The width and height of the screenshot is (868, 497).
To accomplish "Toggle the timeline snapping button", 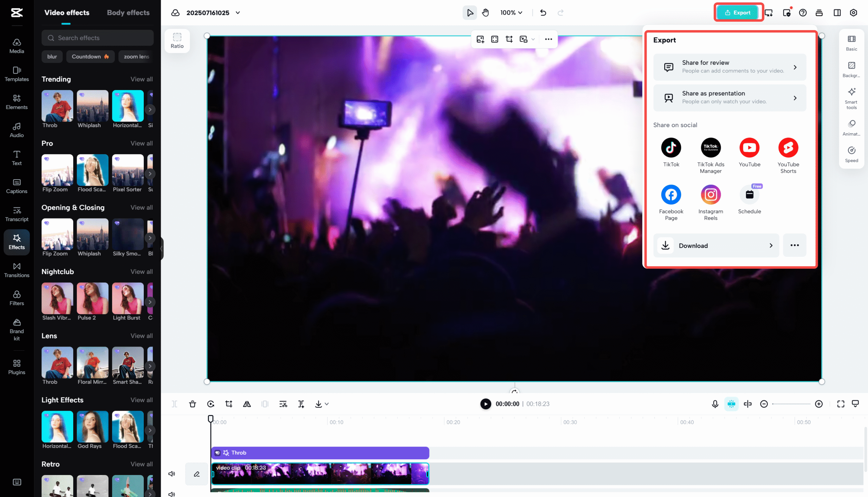I will [731, 404].
